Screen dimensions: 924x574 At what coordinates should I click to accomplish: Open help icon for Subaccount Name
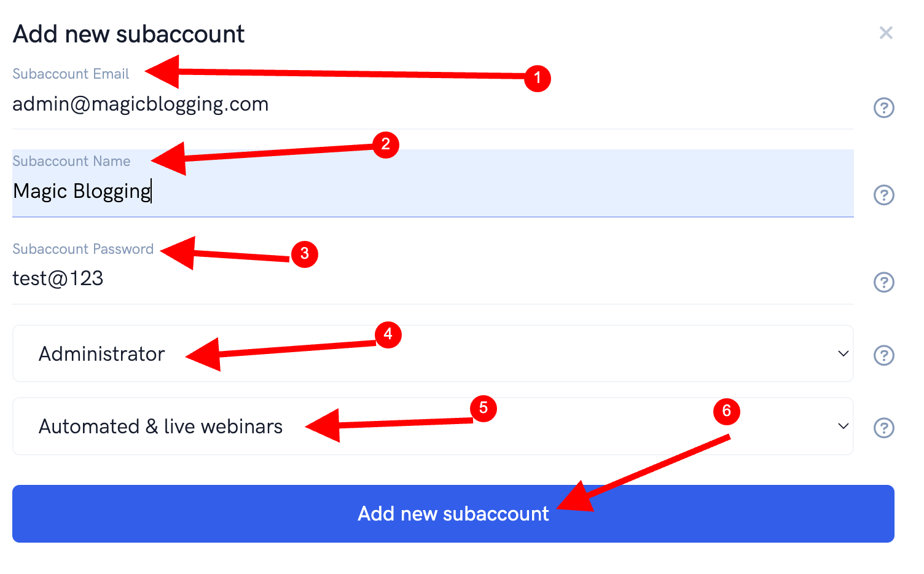click(883, 195)
